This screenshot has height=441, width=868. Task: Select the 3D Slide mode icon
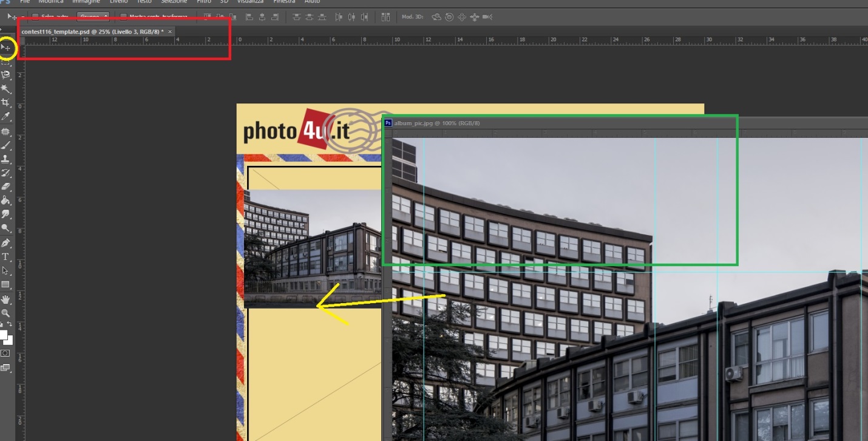[475, 16]
